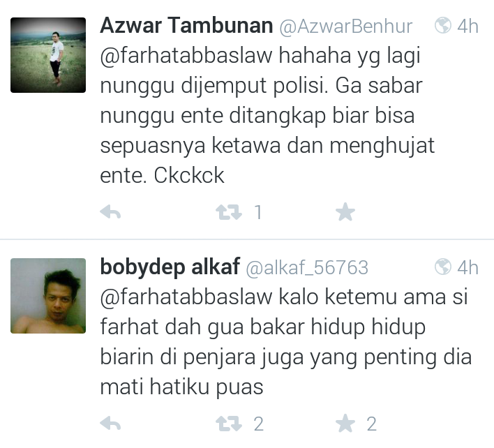Click globe icon on Azwar's tweet

point(443,26)
